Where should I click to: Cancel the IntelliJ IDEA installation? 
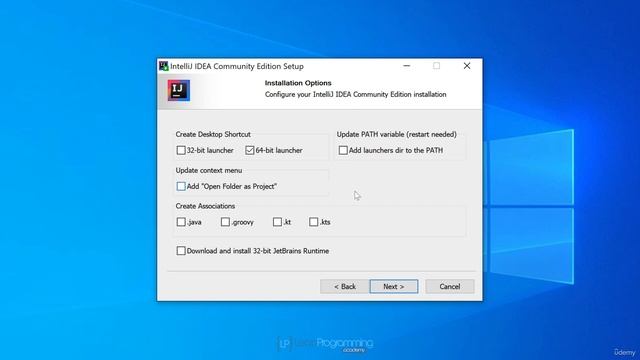pyautogui.click(x=450, y=287)
